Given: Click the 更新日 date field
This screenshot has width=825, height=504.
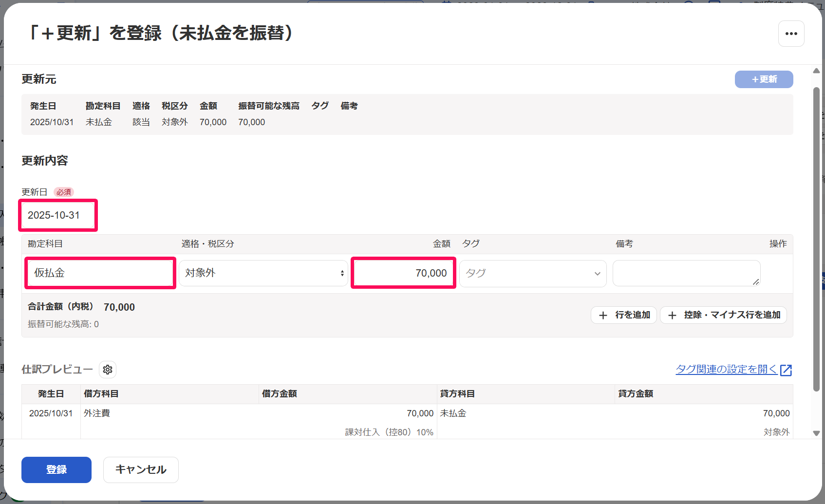Looking at the screenshot, I should 58,215.
